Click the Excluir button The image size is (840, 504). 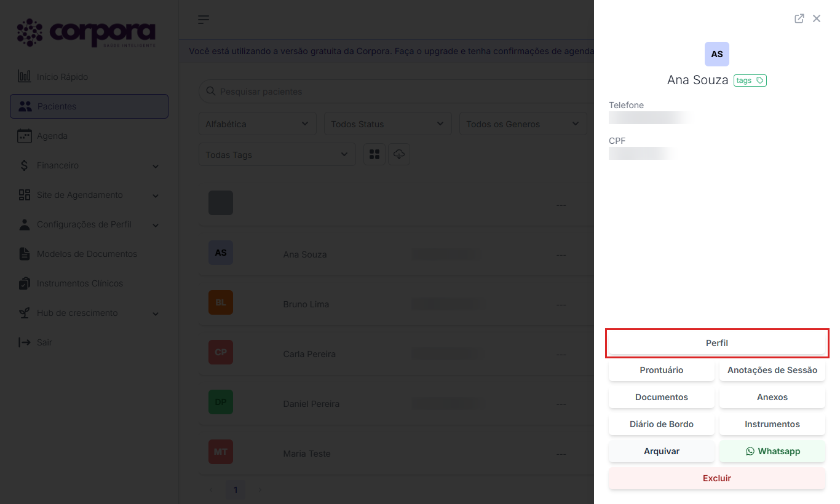[717, 478]
